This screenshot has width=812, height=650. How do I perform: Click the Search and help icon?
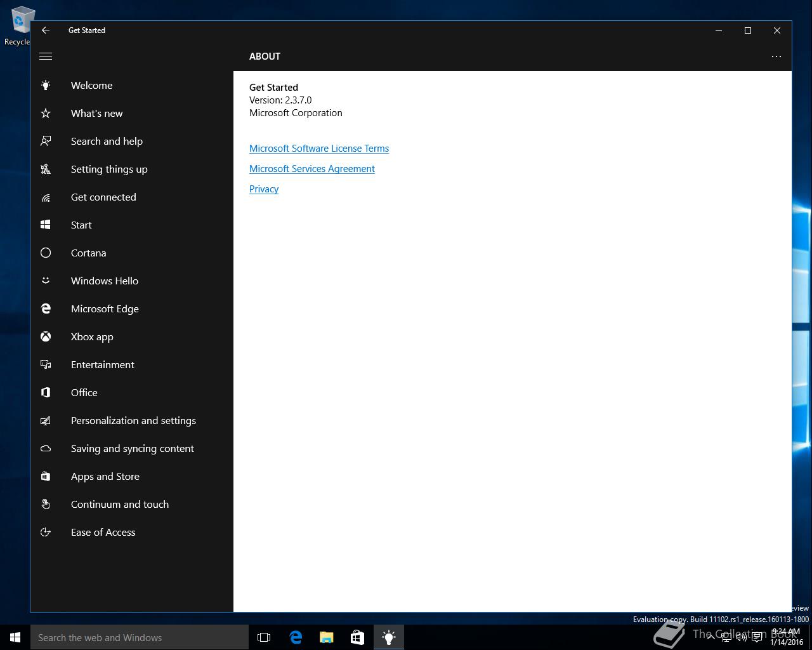click(46, 141)
